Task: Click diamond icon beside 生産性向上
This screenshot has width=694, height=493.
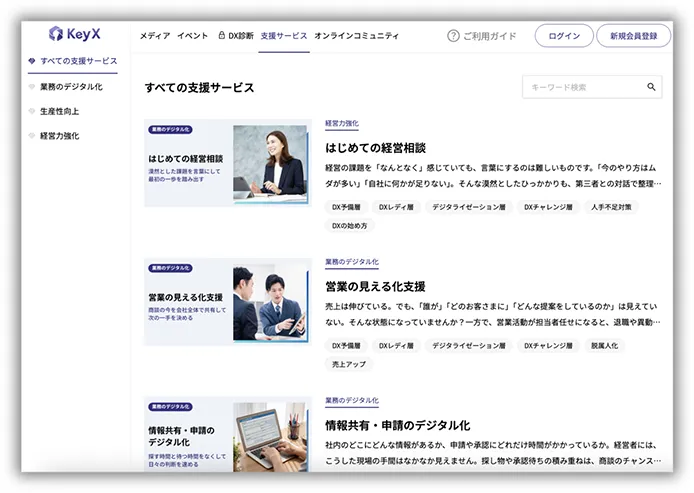Action: point(32,112)
